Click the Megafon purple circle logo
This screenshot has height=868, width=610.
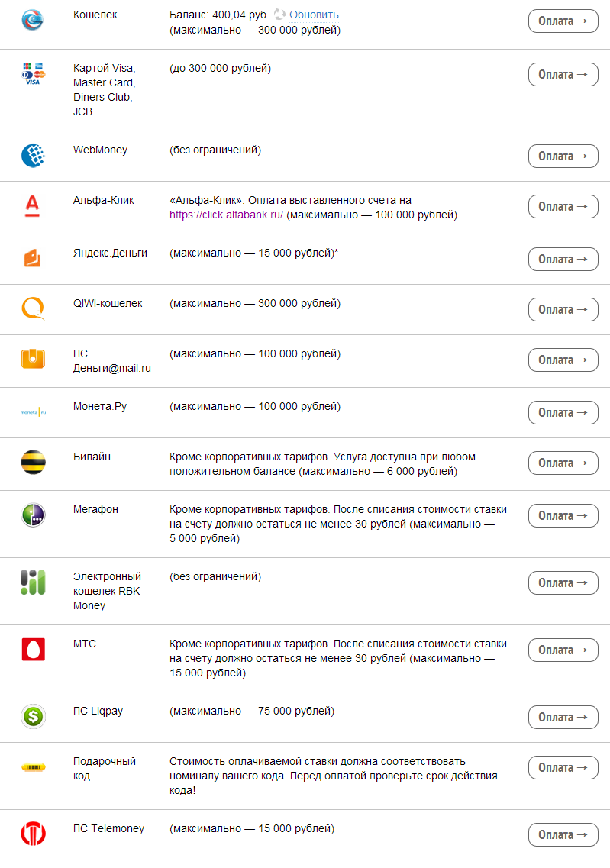pos(33,515)
